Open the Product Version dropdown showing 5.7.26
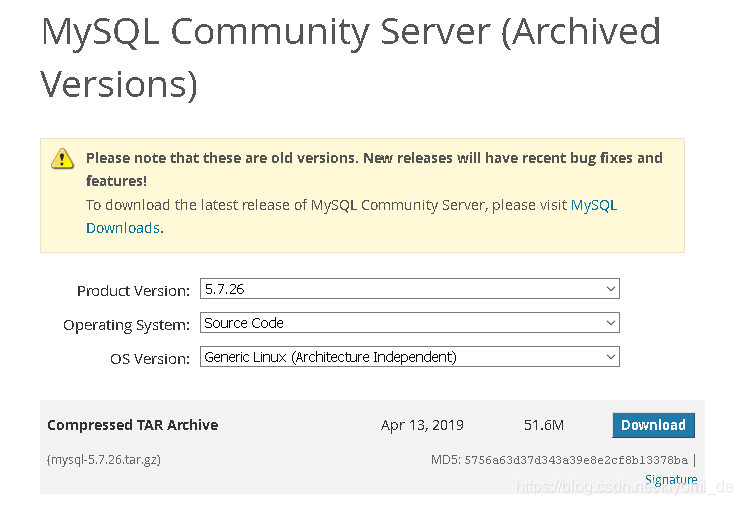743x505 pixels. pyautogui.click(x=409, y=289)
